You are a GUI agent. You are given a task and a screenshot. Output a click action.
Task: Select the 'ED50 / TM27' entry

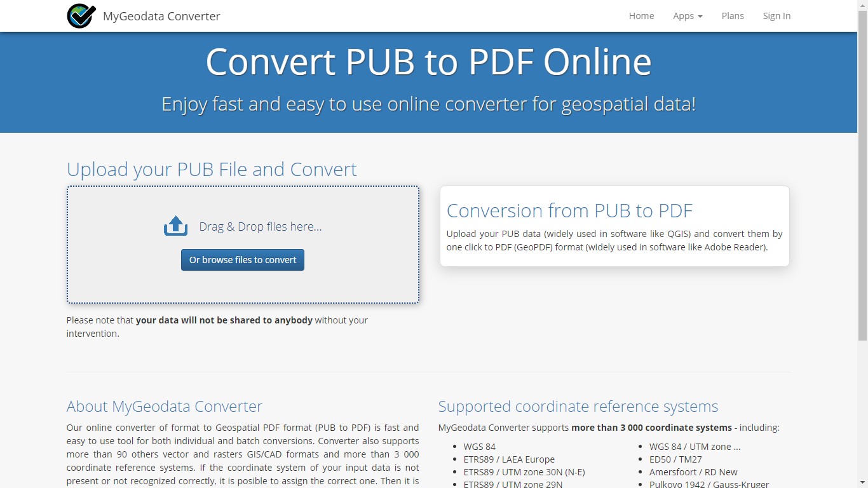coord(675,459)
